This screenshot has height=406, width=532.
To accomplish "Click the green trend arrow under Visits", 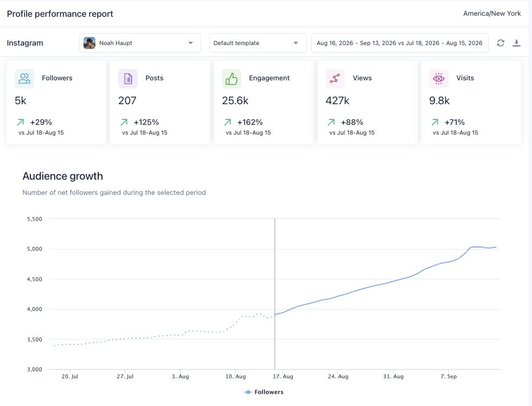I will coord(435,122).
